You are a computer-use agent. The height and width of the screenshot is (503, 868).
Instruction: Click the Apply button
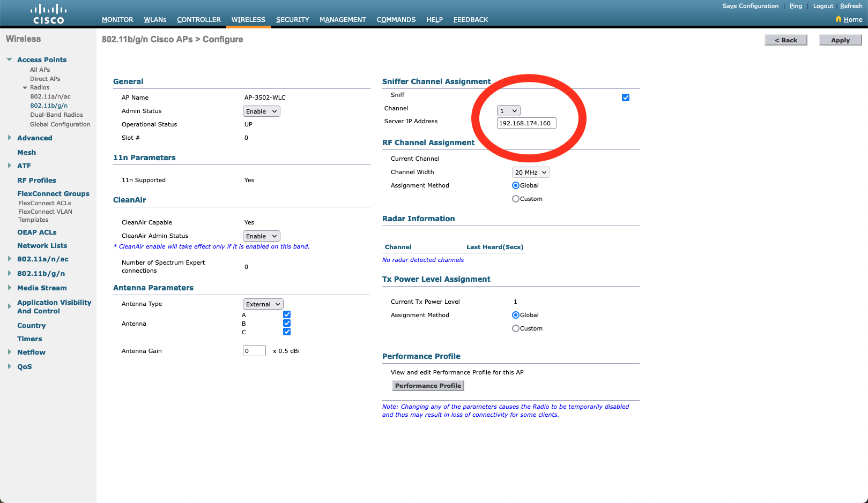tap(841, 40)
